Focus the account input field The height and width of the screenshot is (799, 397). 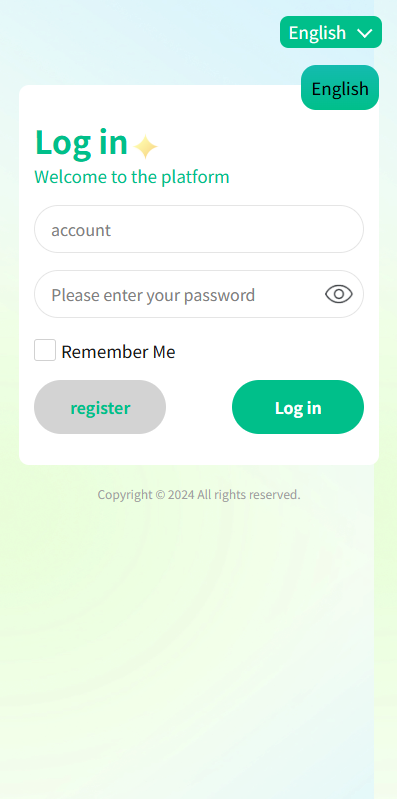click(x=199, y=229)
